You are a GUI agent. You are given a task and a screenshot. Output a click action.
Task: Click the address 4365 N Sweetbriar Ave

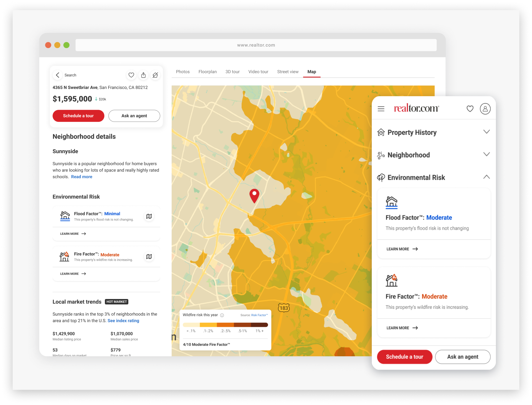coord(75,88)
